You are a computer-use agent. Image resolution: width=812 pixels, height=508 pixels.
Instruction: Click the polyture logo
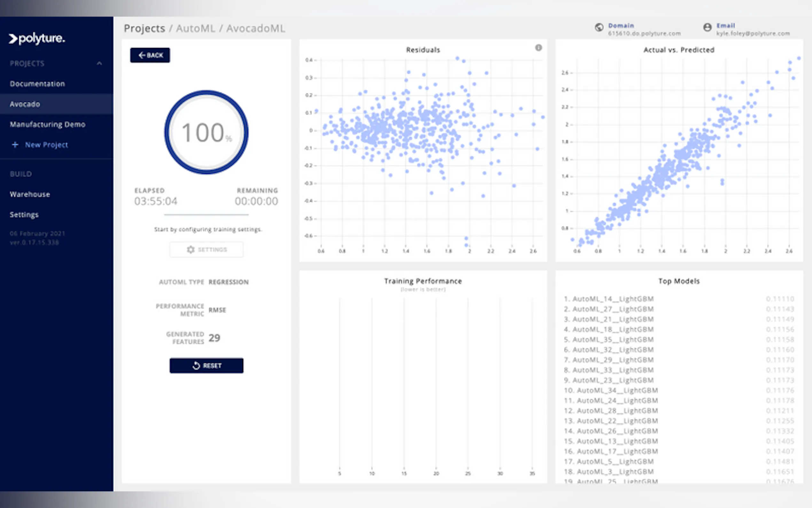click(x=37, y=39)
